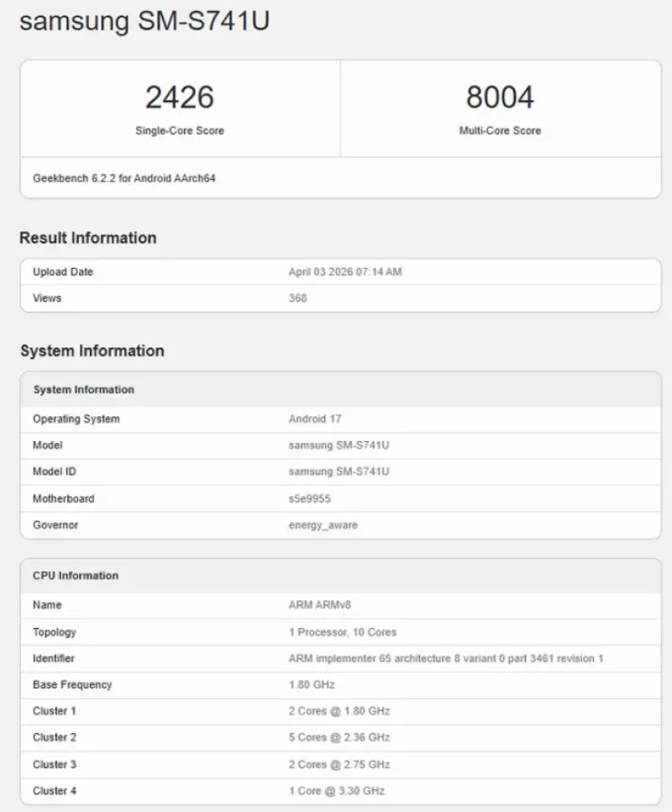Viewport: 672px width, 812px height.
Task: Select the Single-Core Score of 2426
Action: pyautogui.click(x=180, y=97)
